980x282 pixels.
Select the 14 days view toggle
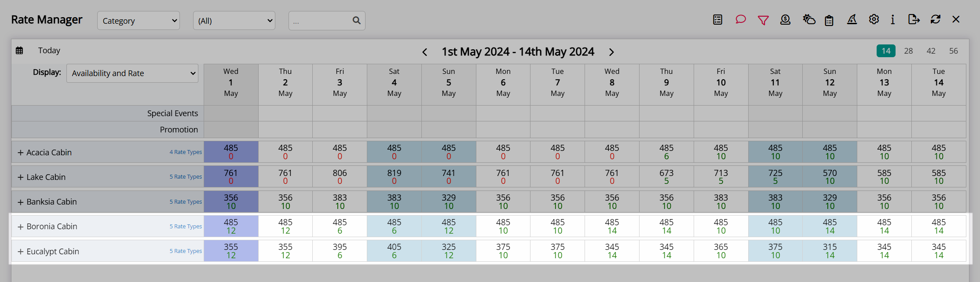(x=886, y=51)
